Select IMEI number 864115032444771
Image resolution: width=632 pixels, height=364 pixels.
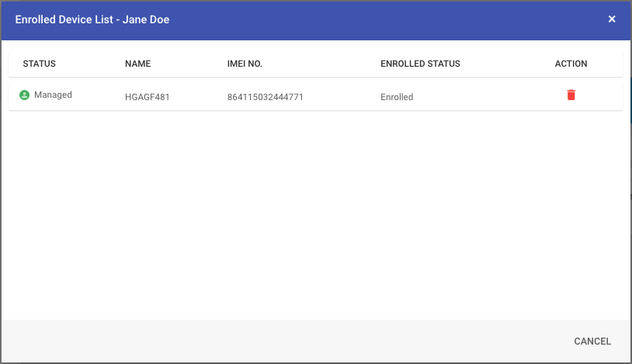coord(266,97)
